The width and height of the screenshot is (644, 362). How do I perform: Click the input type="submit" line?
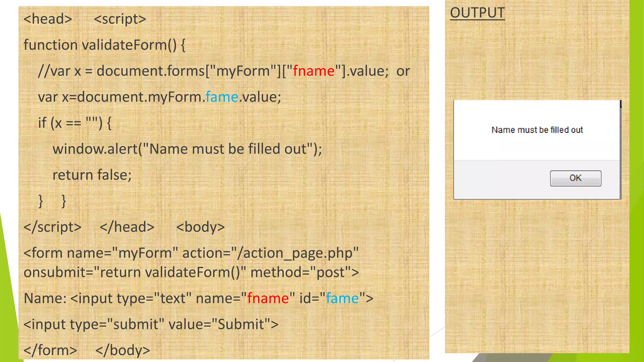[151, 324]
